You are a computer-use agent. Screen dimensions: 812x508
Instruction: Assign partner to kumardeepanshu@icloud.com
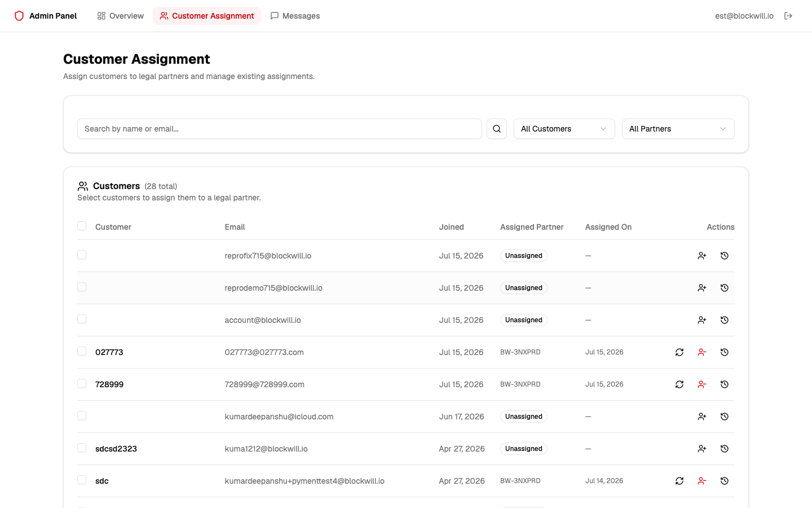(x=702, y=417)
